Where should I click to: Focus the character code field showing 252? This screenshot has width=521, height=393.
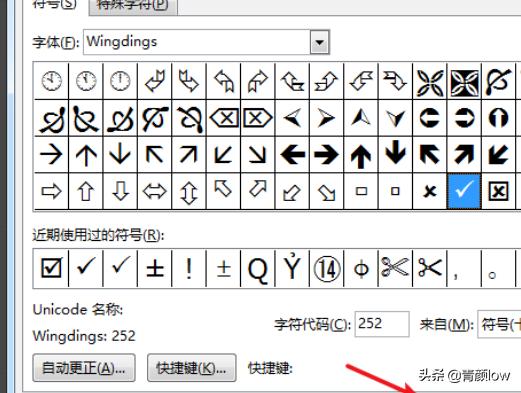pyautogui.click(x=382, y=324)
